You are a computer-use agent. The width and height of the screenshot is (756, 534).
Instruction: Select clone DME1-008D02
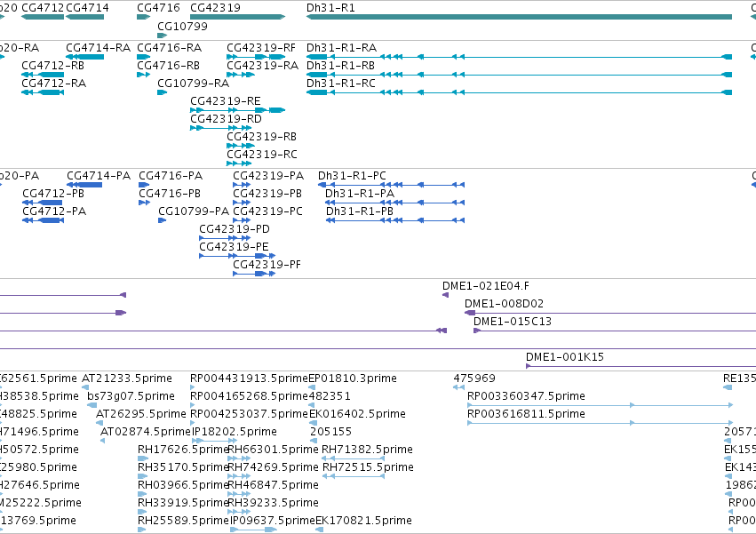click(610, 313)
